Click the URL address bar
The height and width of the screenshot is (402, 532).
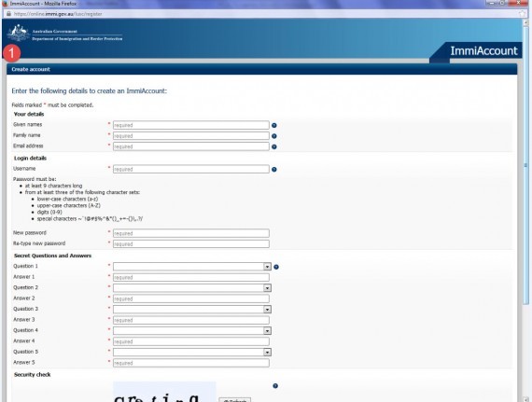pyautogui.click(x=265, y=14)
